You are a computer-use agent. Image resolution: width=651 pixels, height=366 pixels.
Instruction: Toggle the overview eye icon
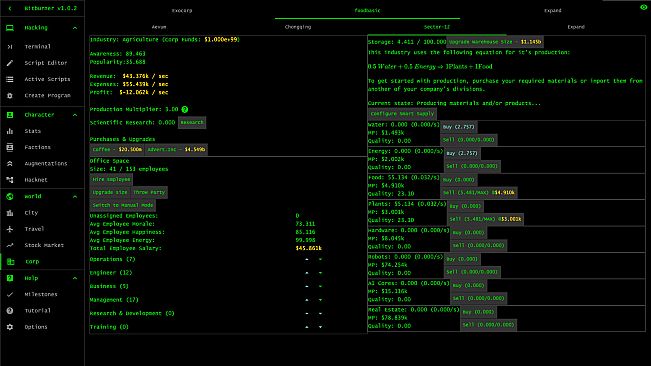pos(644,7)
